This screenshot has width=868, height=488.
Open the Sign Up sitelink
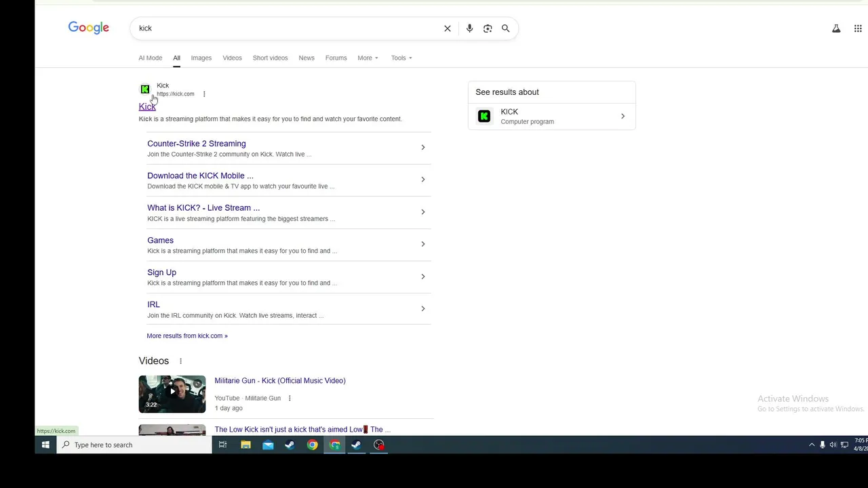click(x=161, y=272)
